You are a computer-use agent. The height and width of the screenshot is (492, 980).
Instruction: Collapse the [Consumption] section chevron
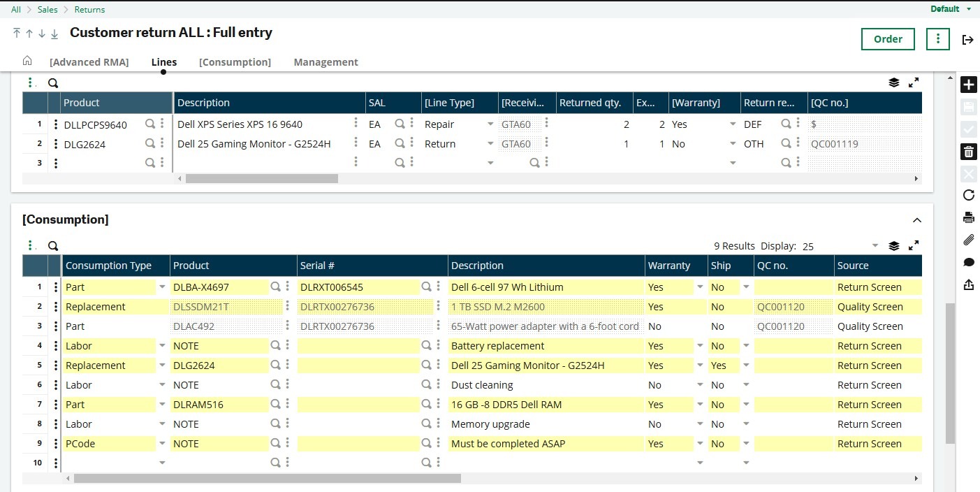coord(917,220)
